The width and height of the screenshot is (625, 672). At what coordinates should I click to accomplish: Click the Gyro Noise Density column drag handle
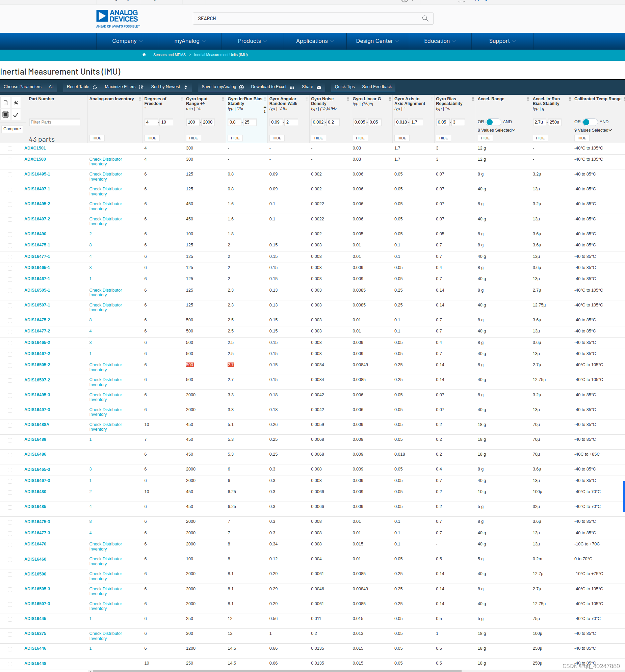348,99
